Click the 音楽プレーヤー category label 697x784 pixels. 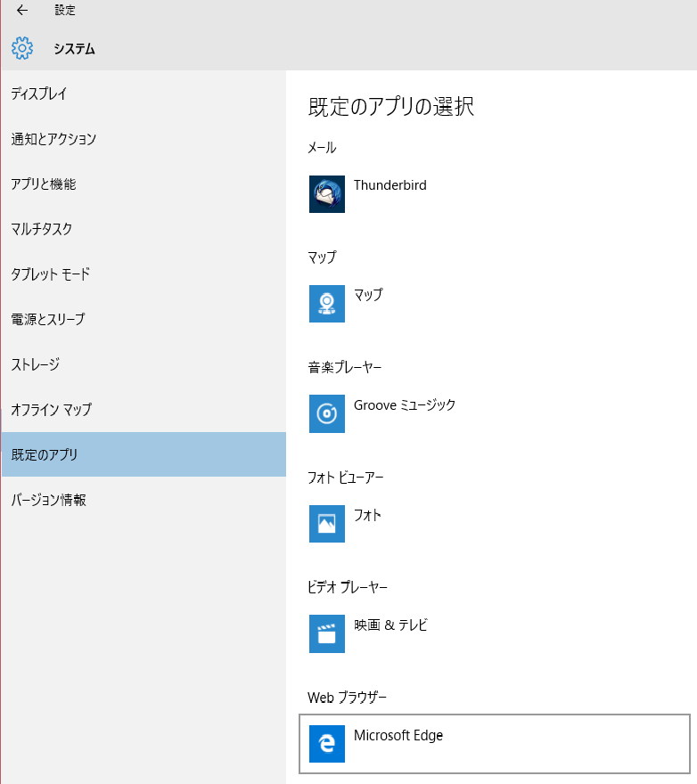point(345,367)
